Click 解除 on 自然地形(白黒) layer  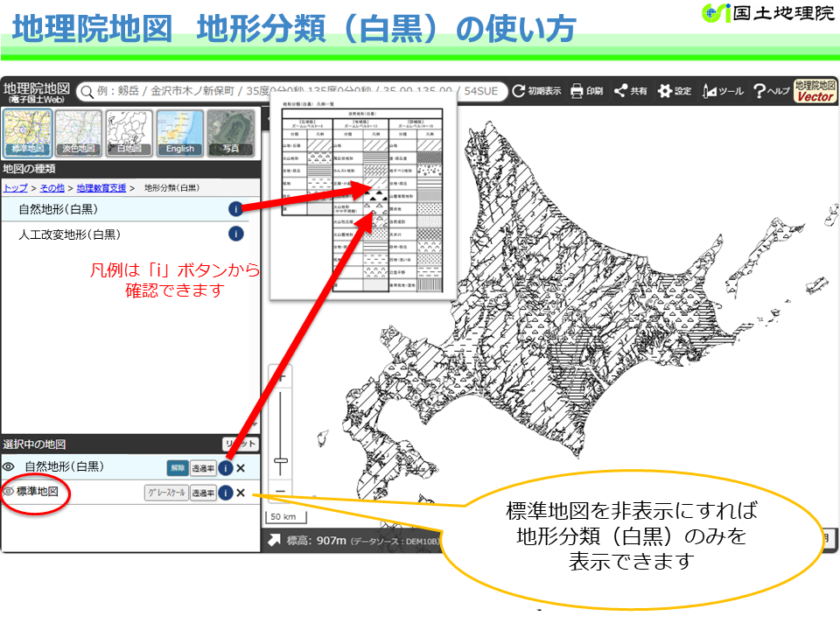178,467
